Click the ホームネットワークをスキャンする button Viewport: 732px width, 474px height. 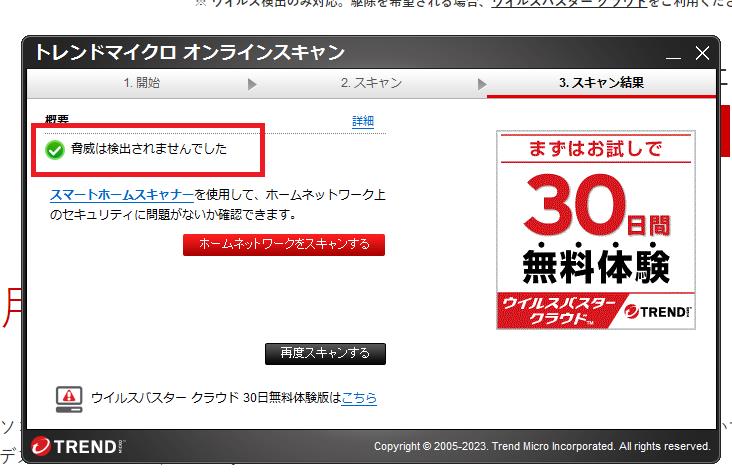point(284,245)
